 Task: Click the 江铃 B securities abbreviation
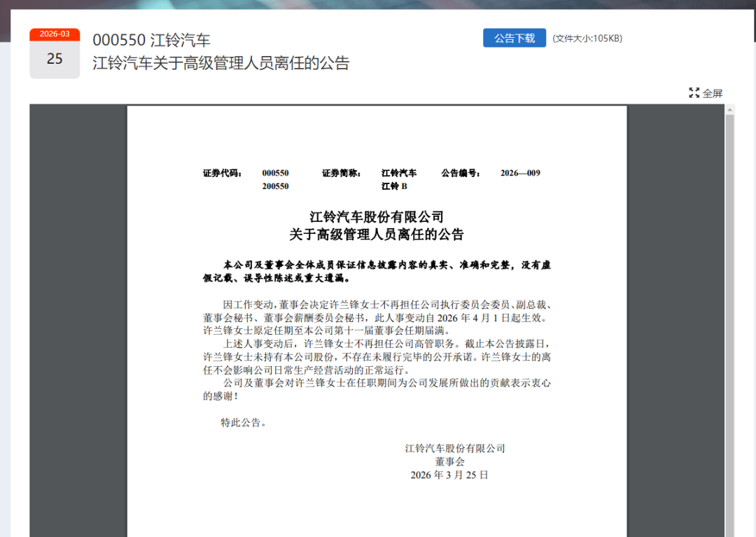point(394,186)
